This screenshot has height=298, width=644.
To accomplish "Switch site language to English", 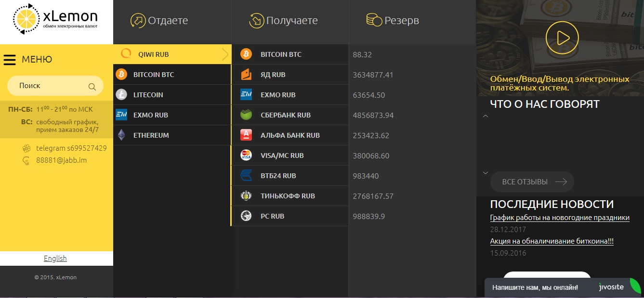I will [x=55, y=259].
